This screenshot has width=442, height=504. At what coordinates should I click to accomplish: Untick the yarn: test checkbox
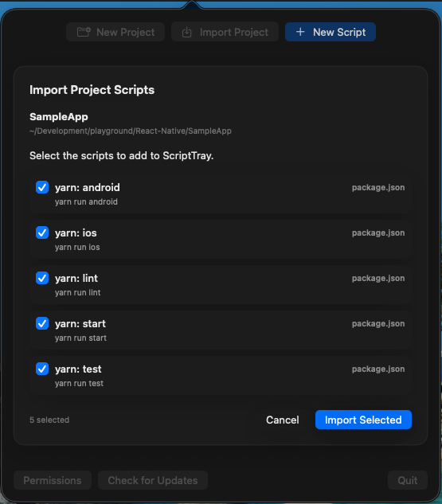click(42, 369)
